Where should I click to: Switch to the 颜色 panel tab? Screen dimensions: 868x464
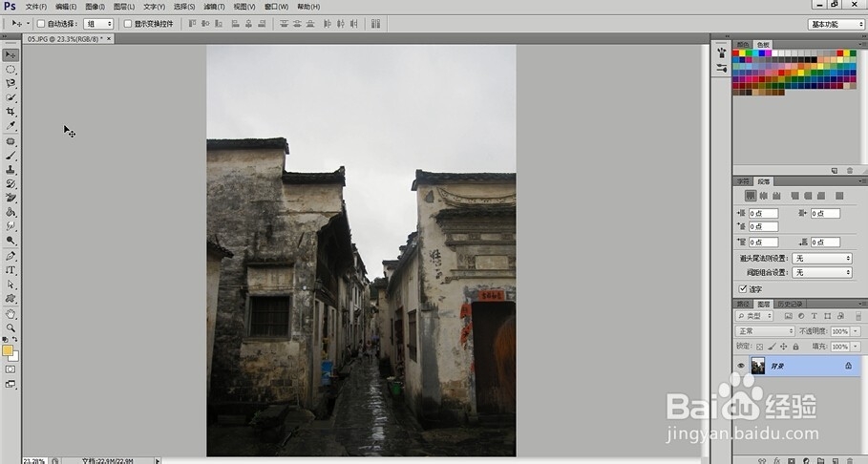[743, 44]
